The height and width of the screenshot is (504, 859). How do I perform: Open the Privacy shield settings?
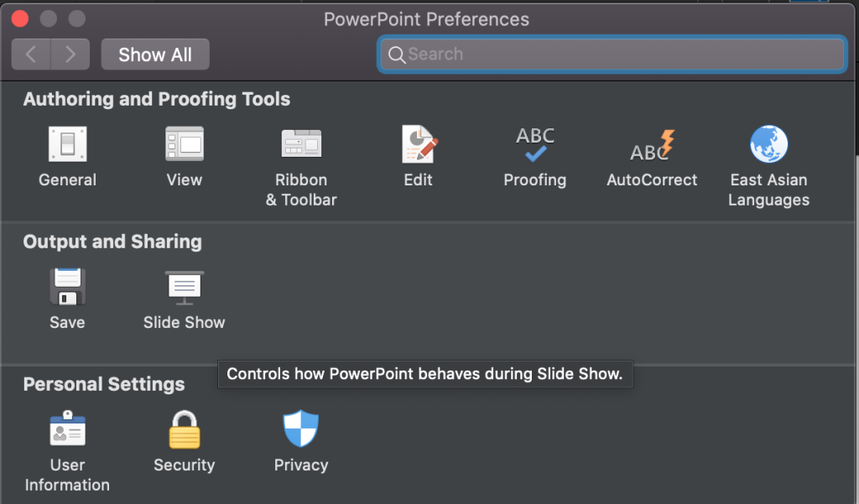[x=301, y=429]
